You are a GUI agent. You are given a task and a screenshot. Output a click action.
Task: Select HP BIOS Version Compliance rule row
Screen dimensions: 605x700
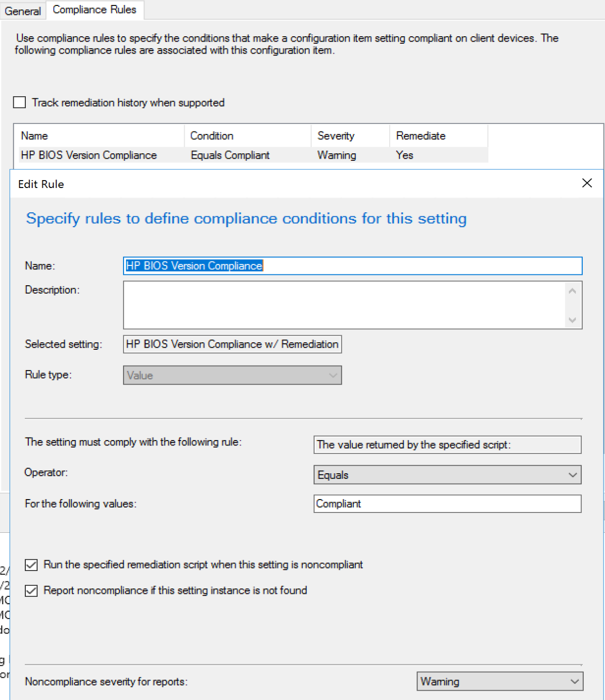[89, 155]
